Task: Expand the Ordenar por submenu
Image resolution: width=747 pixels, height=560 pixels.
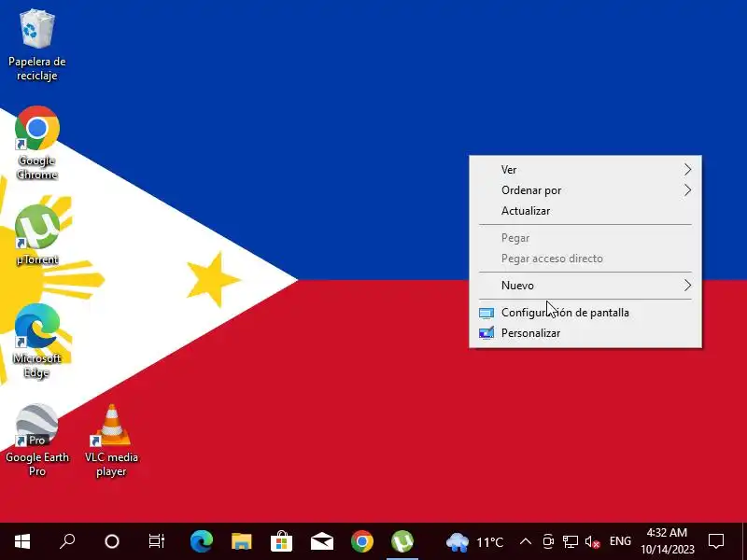Action: click(x=585, y=190)
